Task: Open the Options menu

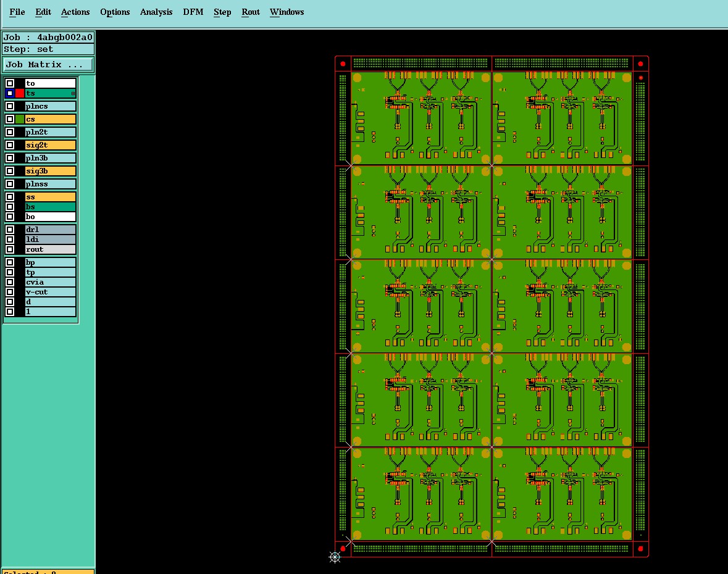Action: [x=115, y=12]
